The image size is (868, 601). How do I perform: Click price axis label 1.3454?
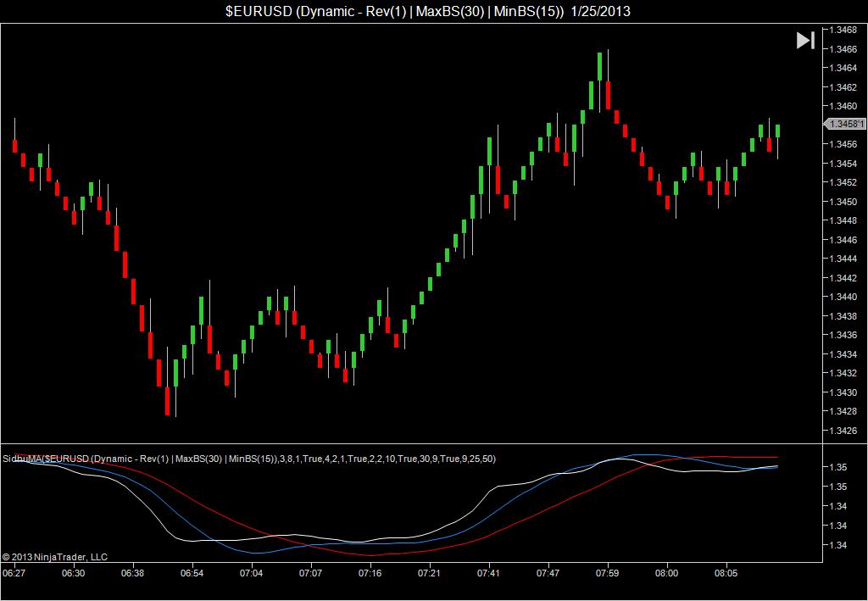click(843, 164)
